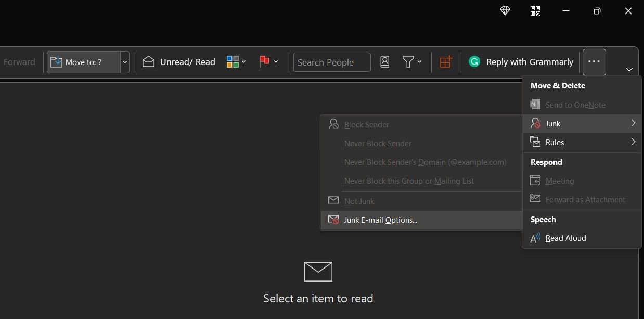Toggle Unread/ Read status
Image resolution: width=644 pixels, height=319 pixels.
[178, 62]
